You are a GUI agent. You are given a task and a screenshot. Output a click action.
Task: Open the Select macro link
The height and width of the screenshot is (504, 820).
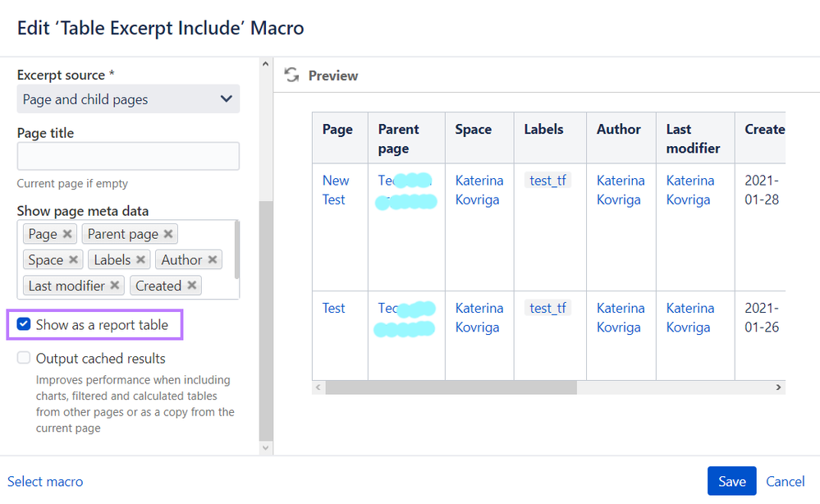pyautogui.click(x=45, y=481)
